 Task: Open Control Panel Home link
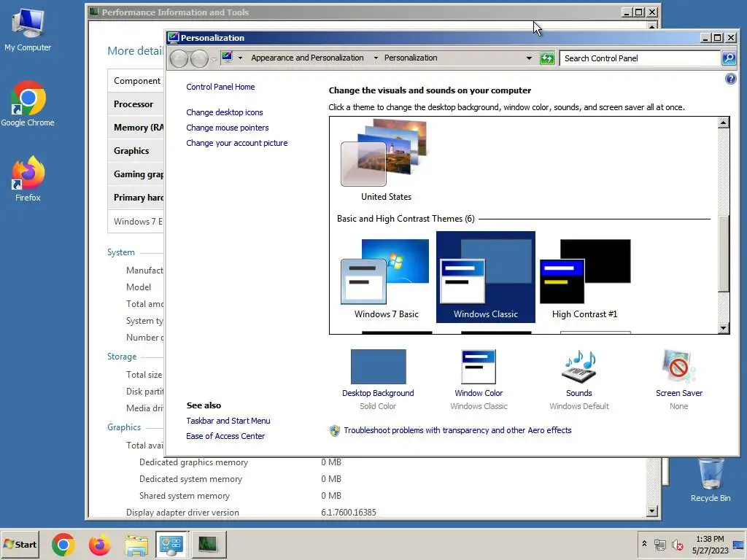pos(220,87)
